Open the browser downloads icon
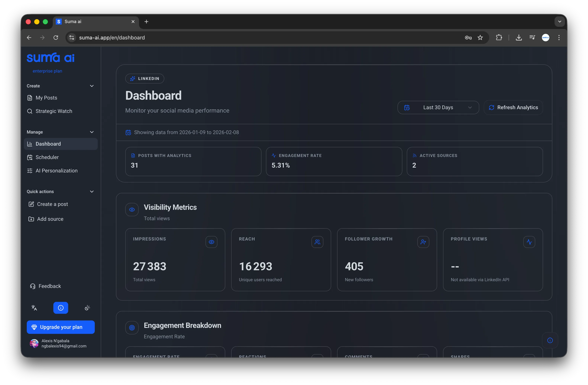The image size is (588, 385). (x=519, y=38)
